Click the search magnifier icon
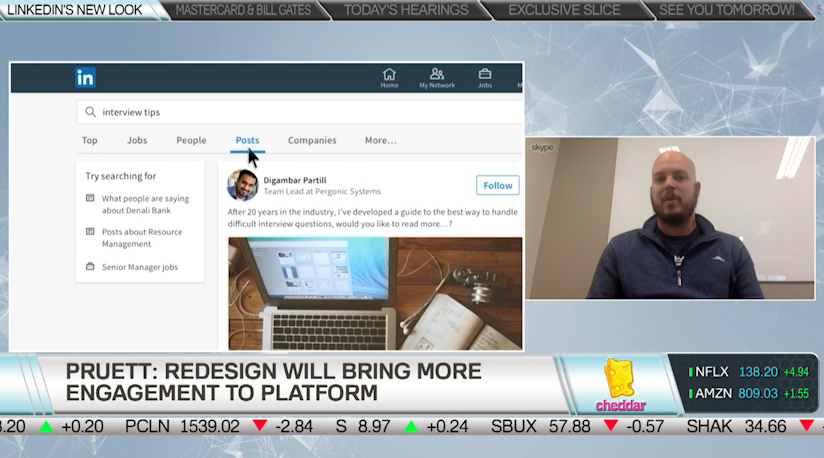Image resolution: width=824 pixels, height=458 pixels. click(90, 112)
